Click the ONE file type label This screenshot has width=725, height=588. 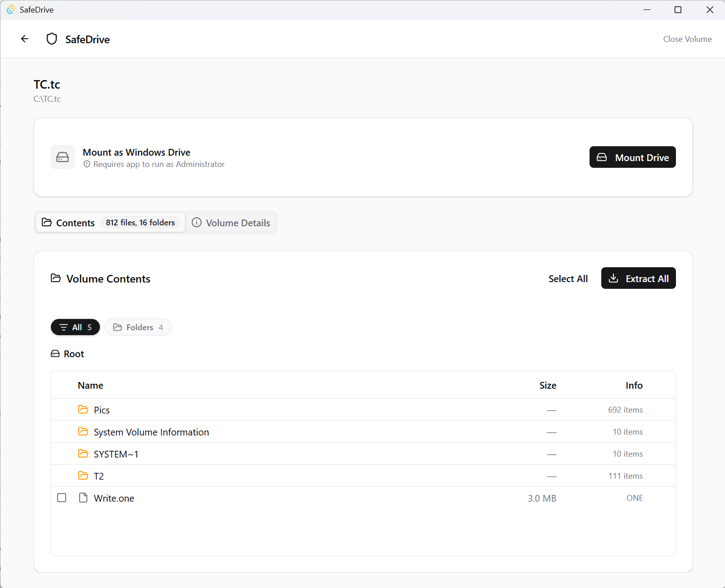pyautogui.click(x=635, y=498)
